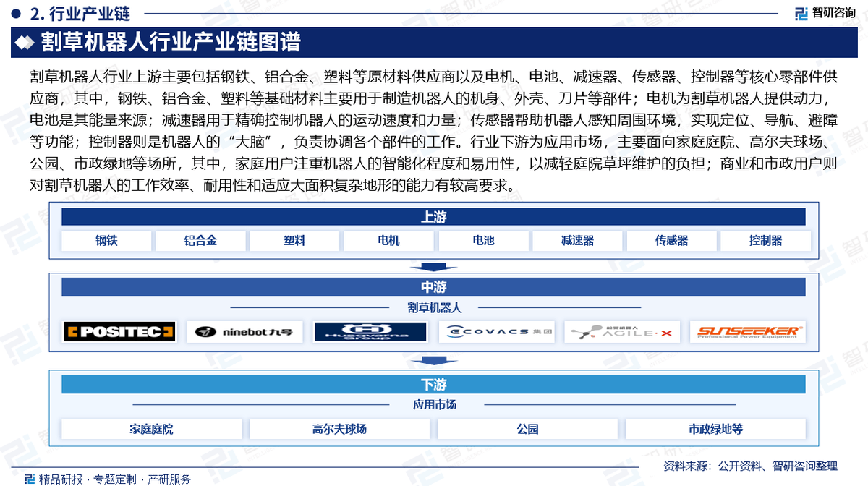This screenshot has height=486, width=868.
Task: Select the SUNSEEKER logo
Action: pos(747,332)
